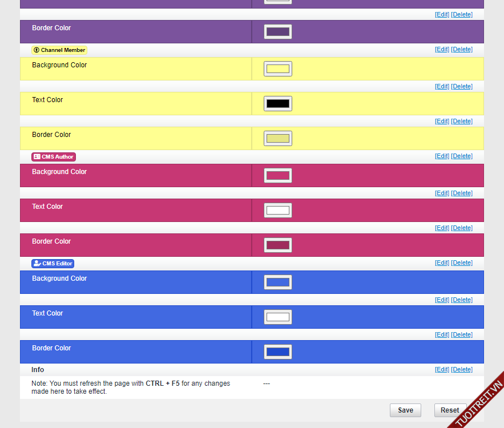Click the Channel Member badge icon
Image resolution: width=504 pixels, height=428 pixels.
point(37,50)
